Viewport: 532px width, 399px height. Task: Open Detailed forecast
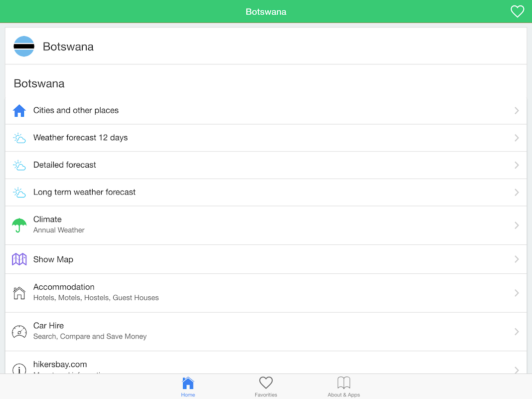[266, 165]
